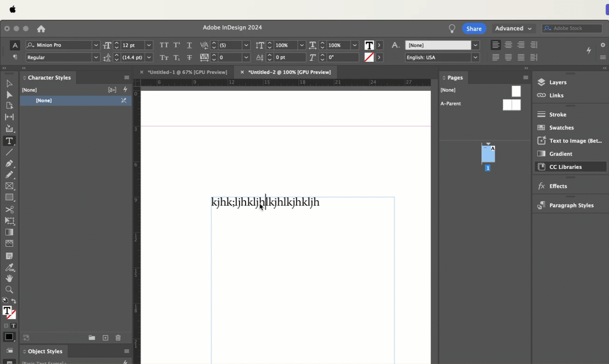
Task: Toggle All Caps formatting button
Action: point(164,45)
